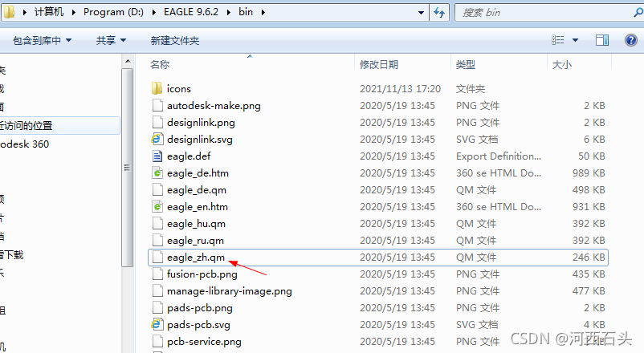Open the help question mark icon
Viewport: 644px width, 353px height.
point(631,40)
